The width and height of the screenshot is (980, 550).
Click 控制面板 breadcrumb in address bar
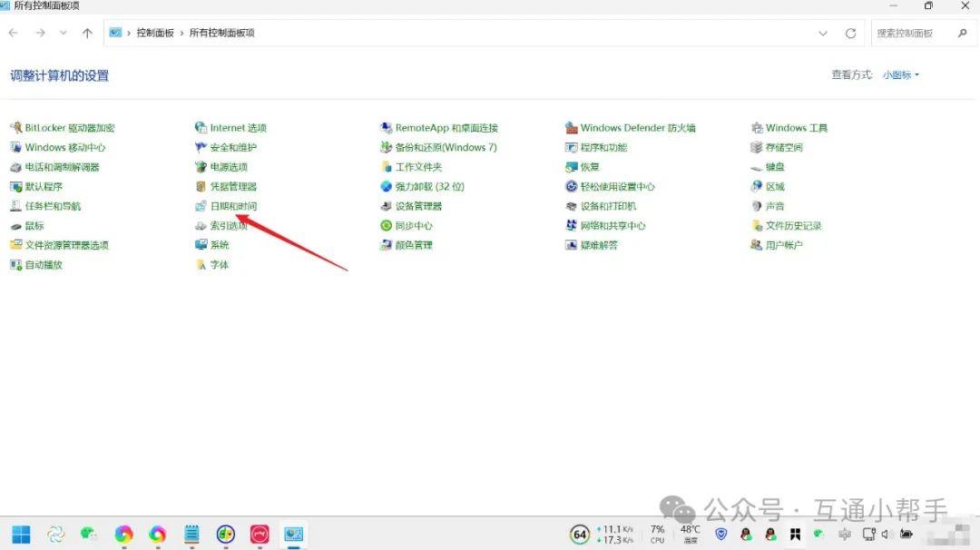coord(155,34)
